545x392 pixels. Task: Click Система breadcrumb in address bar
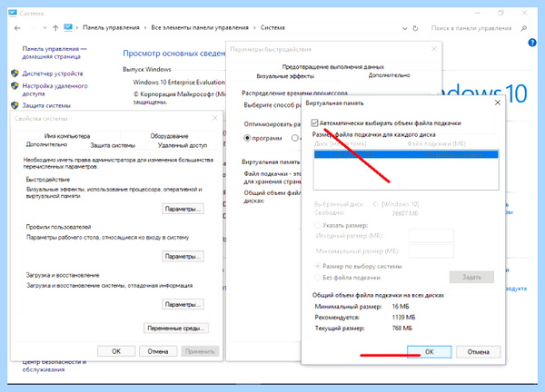[x=272, y=28]
